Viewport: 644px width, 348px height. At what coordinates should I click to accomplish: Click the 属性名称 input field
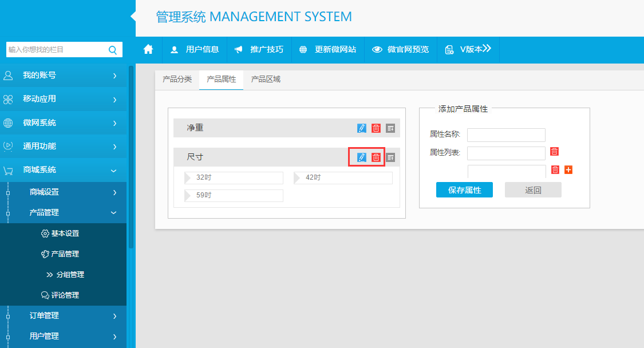pyautogui.click(x=506, y=135)
